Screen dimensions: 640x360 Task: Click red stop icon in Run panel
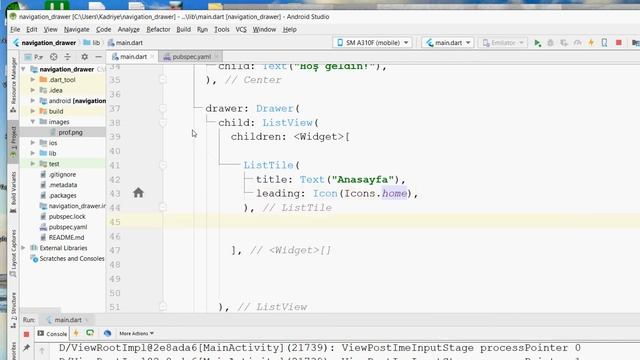tap(27, 334)
